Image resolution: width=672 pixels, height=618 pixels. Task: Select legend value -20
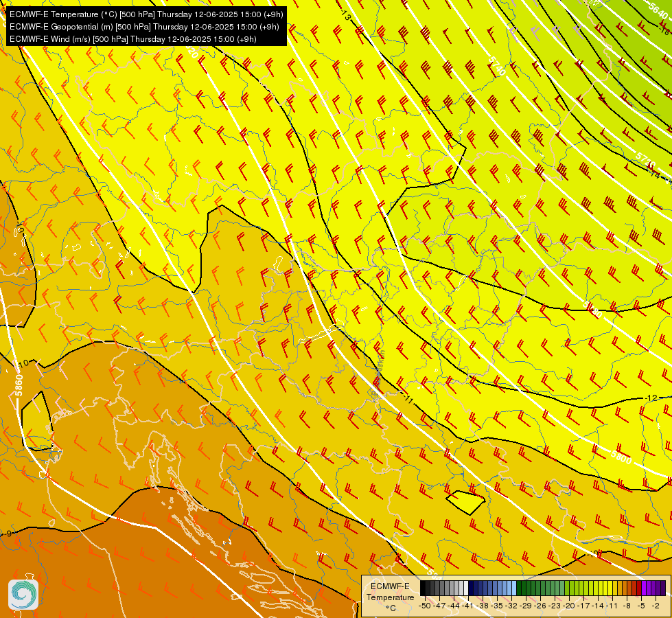coord(570,606)
